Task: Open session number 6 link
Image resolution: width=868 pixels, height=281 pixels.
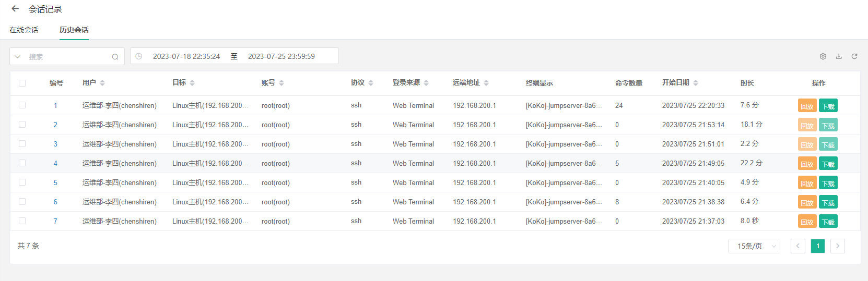Action: [55, 202]
